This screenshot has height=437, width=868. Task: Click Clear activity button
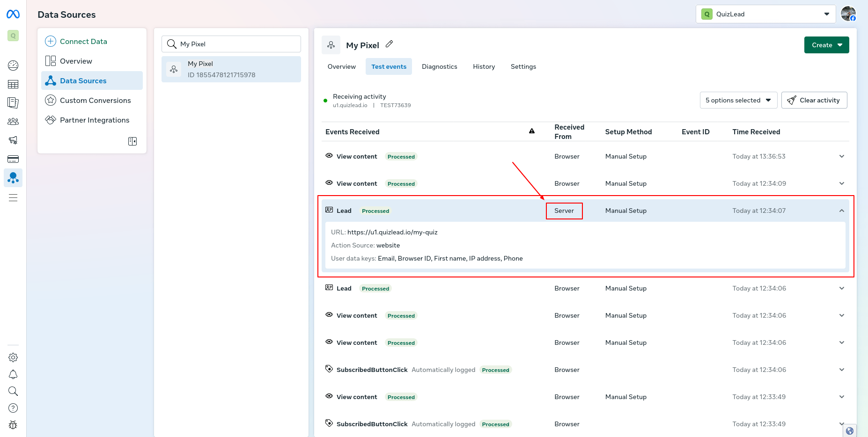pyautogui.click(x=814, y=100)
